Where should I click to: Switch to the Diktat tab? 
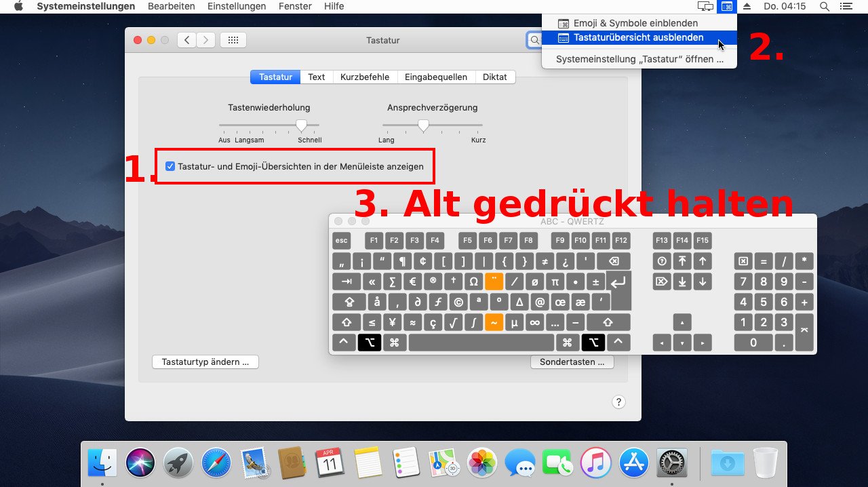click(x=496, y=77)
